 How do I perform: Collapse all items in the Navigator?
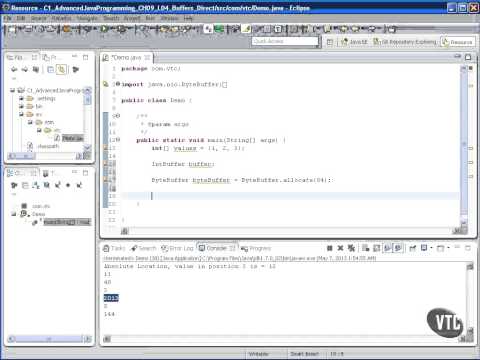(50, 69)
